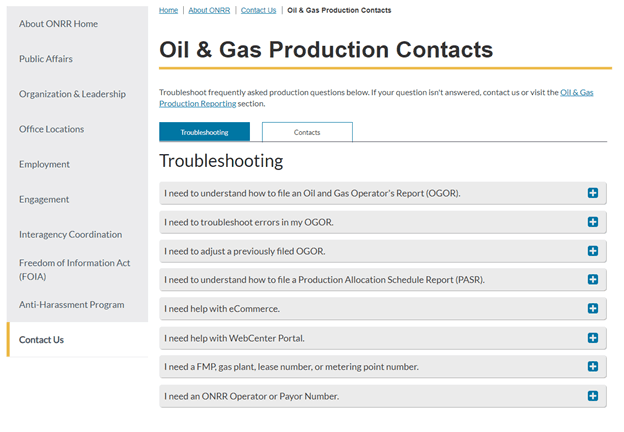
Task: Click plus icon beside the file OGOR question
Action: [x=592, y=193]
